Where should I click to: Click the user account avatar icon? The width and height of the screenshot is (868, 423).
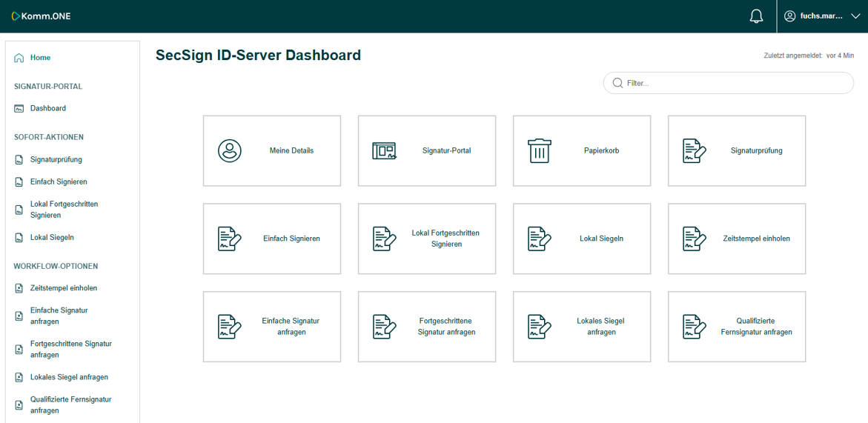(x=790, y=16)
